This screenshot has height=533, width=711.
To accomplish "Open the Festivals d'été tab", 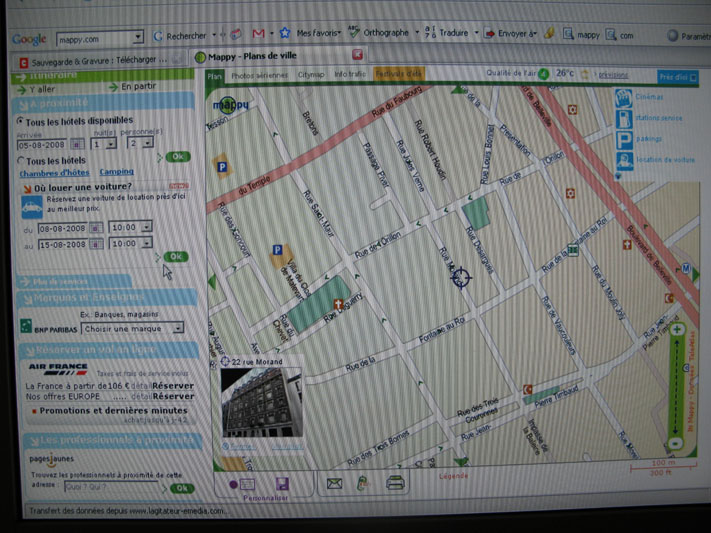I will coord(398,73).
